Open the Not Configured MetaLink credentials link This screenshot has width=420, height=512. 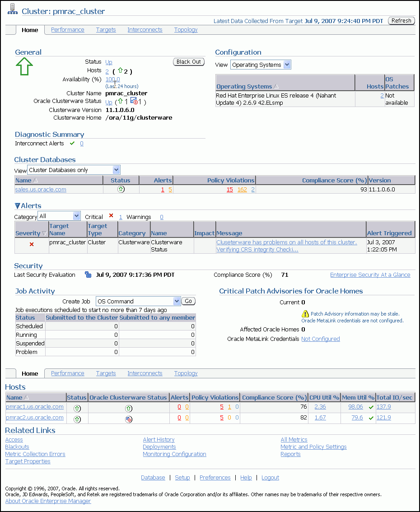pos(320,338)
